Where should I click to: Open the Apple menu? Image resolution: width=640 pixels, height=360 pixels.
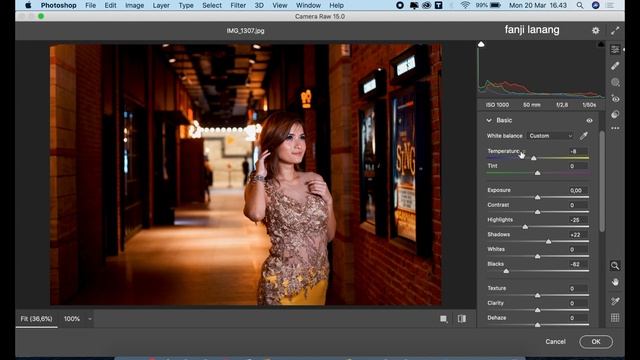[x=28, y=5]
